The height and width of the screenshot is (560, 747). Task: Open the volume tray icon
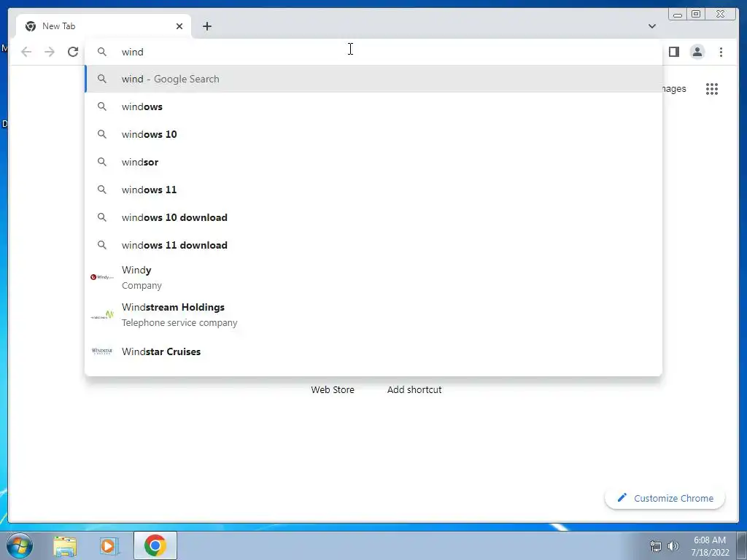(673, 546)
